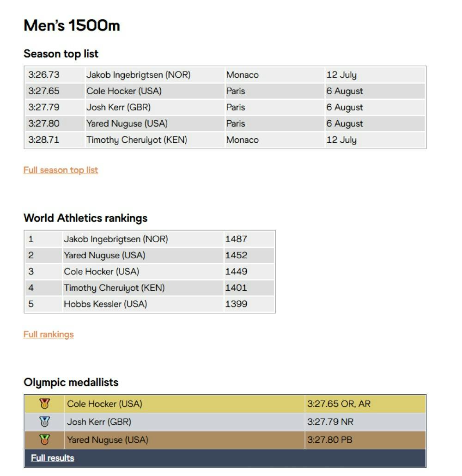462x476 pixels.
Task: Click Yared Nuguse's 3:27.80 season time
Action: coord(44,123)
